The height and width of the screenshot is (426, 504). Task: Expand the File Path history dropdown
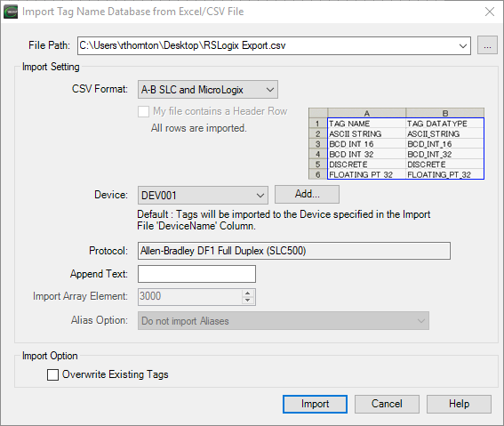pos(463,46)
